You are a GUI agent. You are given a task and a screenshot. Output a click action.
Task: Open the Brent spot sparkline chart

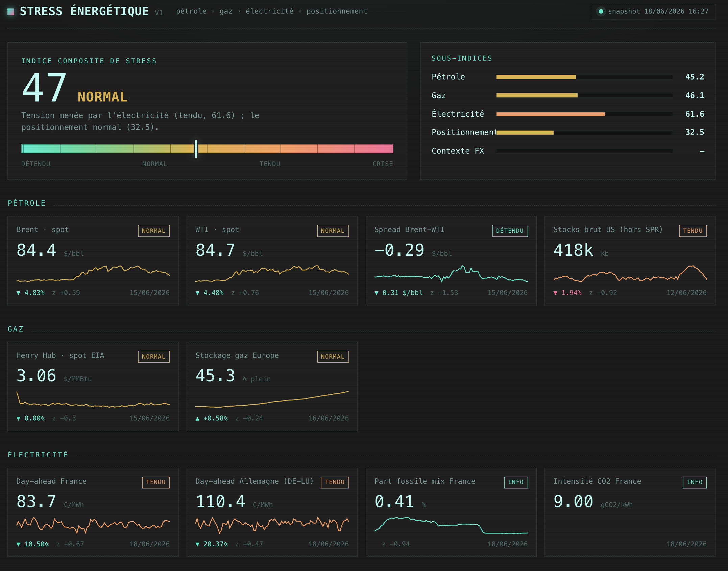[x=93, y=273]
